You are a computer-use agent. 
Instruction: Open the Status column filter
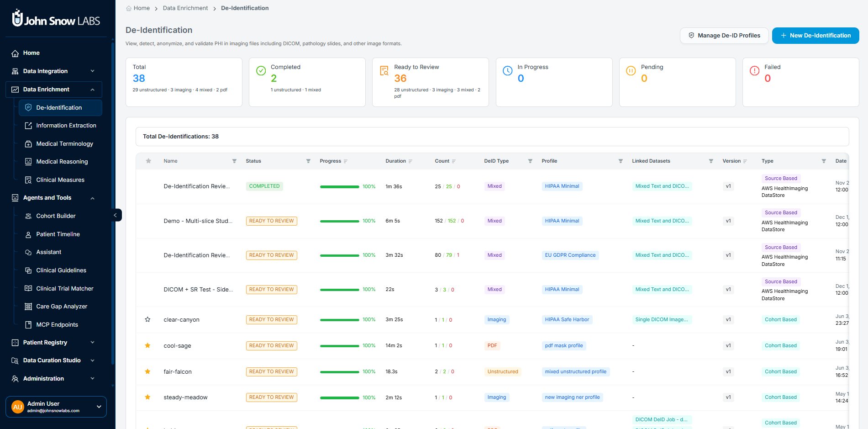coord(308,161)
